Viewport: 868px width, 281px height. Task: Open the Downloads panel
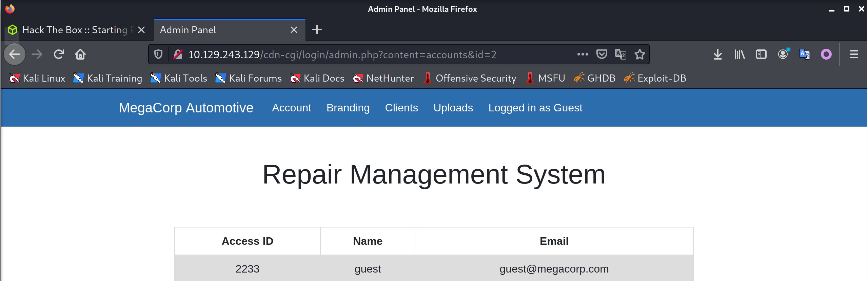pyautogui.click(x=718, y=54)
